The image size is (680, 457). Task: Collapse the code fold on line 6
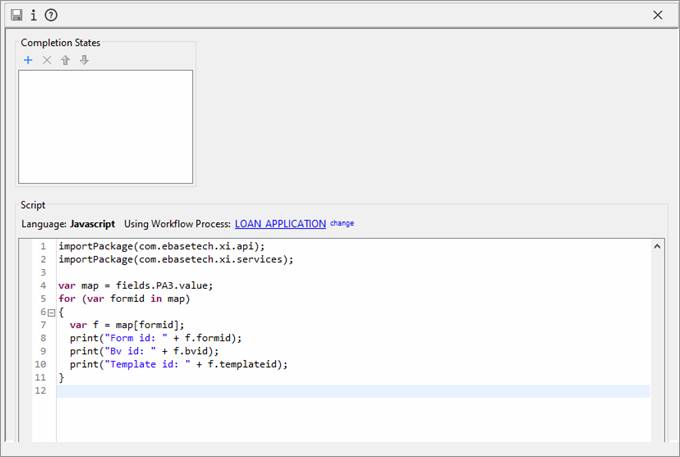pos(51,312)
